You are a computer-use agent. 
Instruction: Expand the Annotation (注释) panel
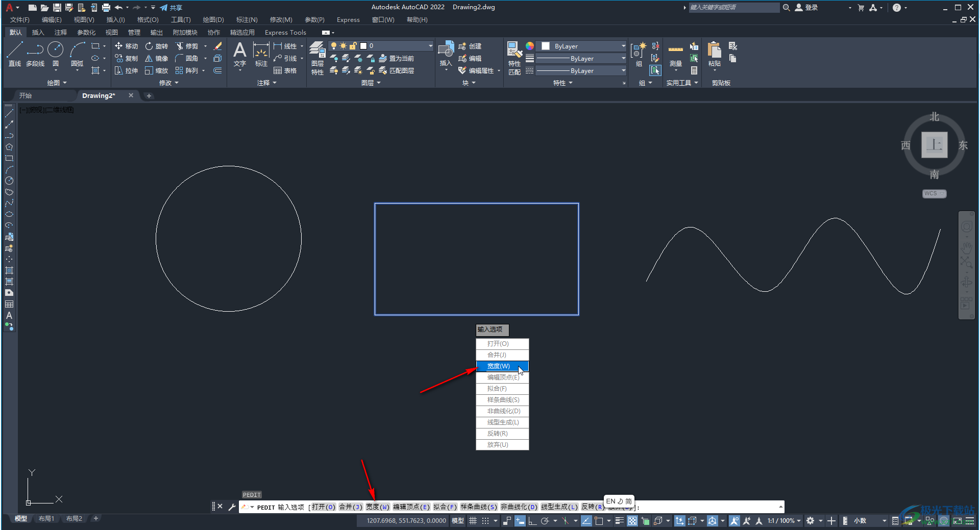coord(266,83)
